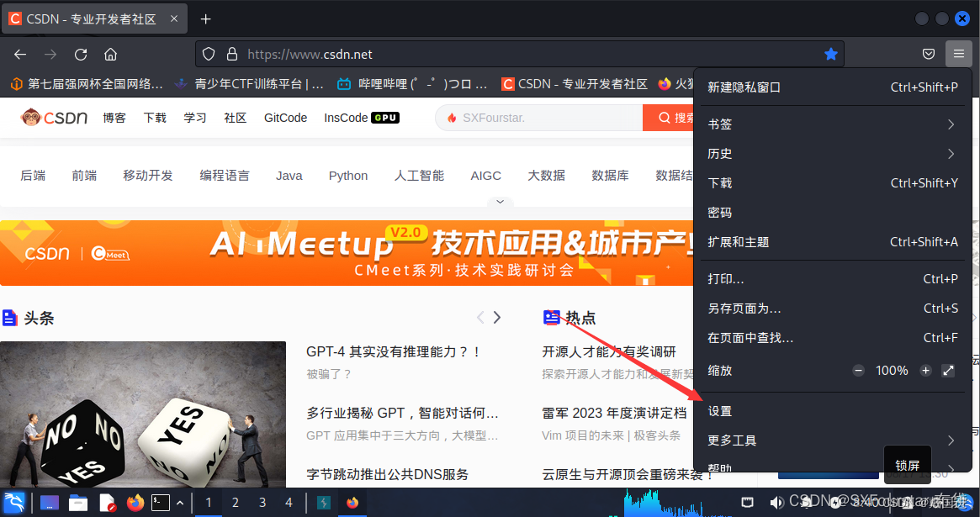Expand the 历史 submenu

(833, 154)
